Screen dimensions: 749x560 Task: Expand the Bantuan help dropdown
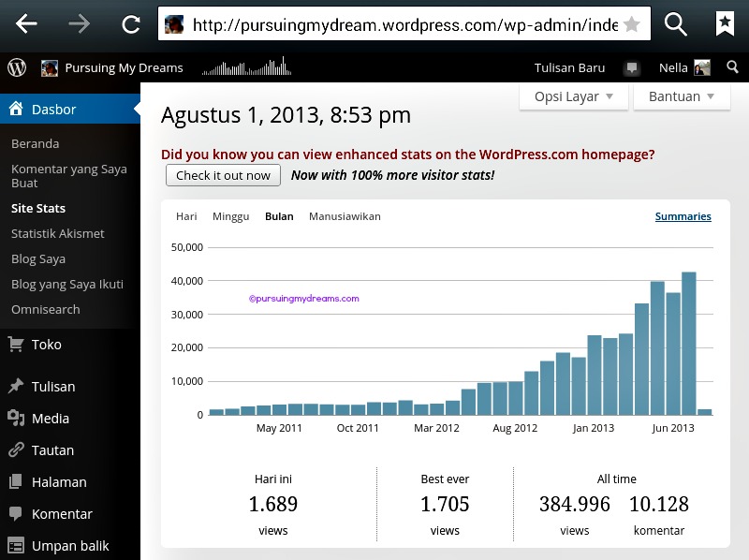[683, 96]
